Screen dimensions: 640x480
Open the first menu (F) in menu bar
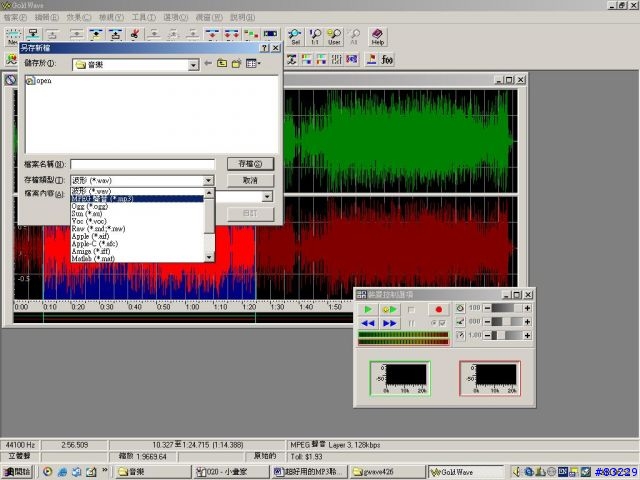(15, 18)
